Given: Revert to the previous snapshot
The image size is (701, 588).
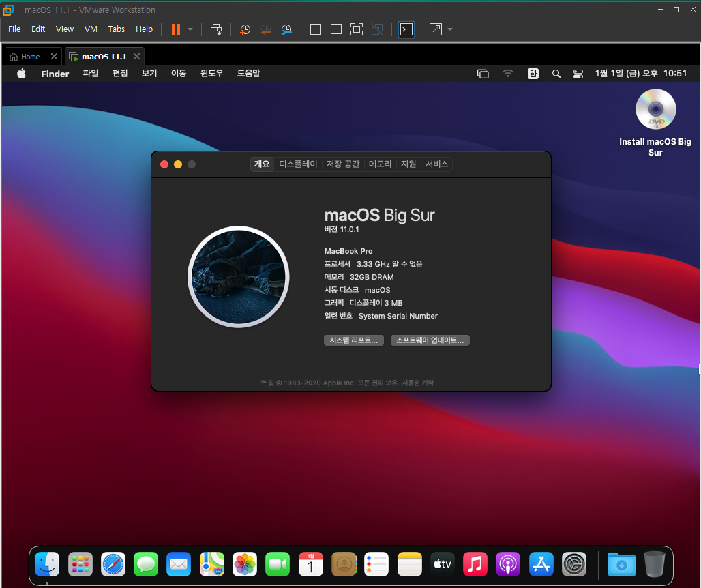Looking at the screenshot, I should (265, 29).
